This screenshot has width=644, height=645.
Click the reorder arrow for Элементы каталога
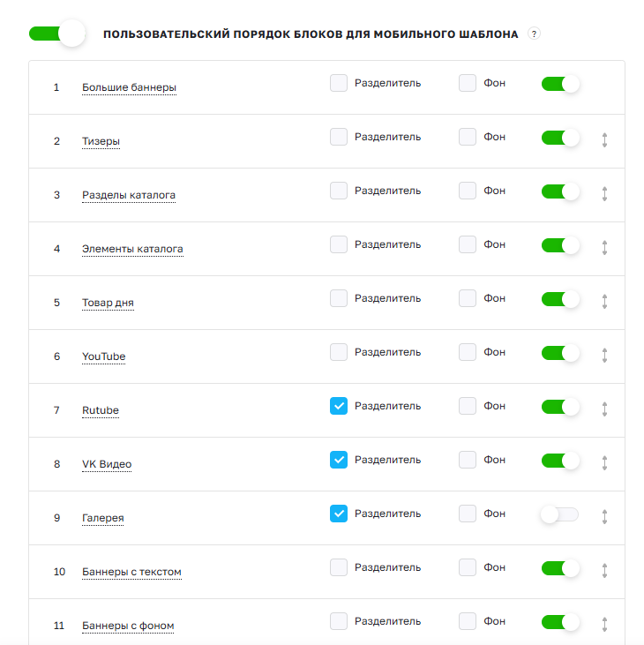coord(604,248)
